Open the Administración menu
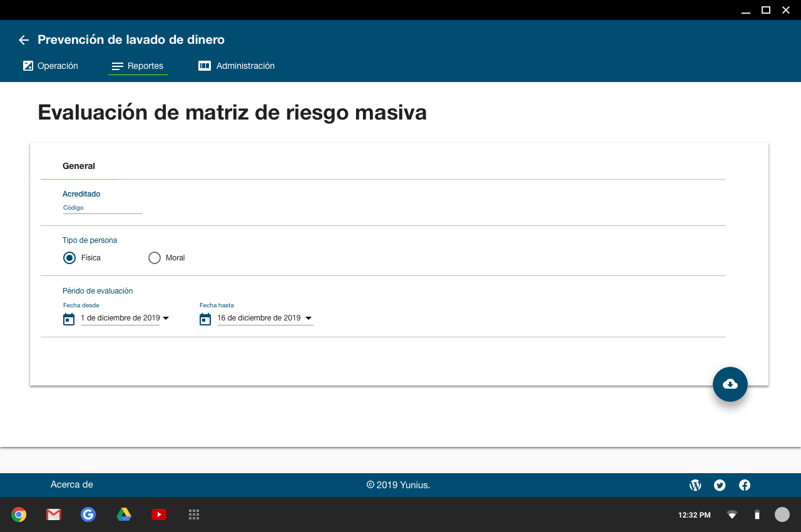Screen dimensions: 801x532 pyautogui.click(x=237, y=66)
